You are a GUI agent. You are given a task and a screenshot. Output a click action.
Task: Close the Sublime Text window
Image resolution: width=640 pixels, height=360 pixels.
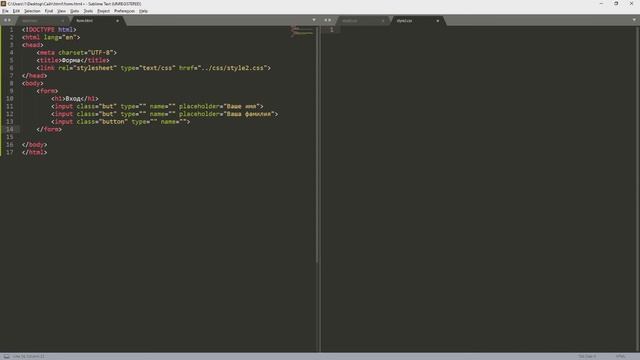click(x=631, y=3)
